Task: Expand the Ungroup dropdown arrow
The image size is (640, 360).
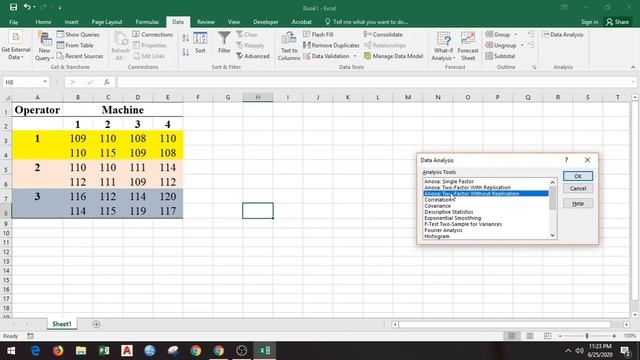Action: click(522, 45)
